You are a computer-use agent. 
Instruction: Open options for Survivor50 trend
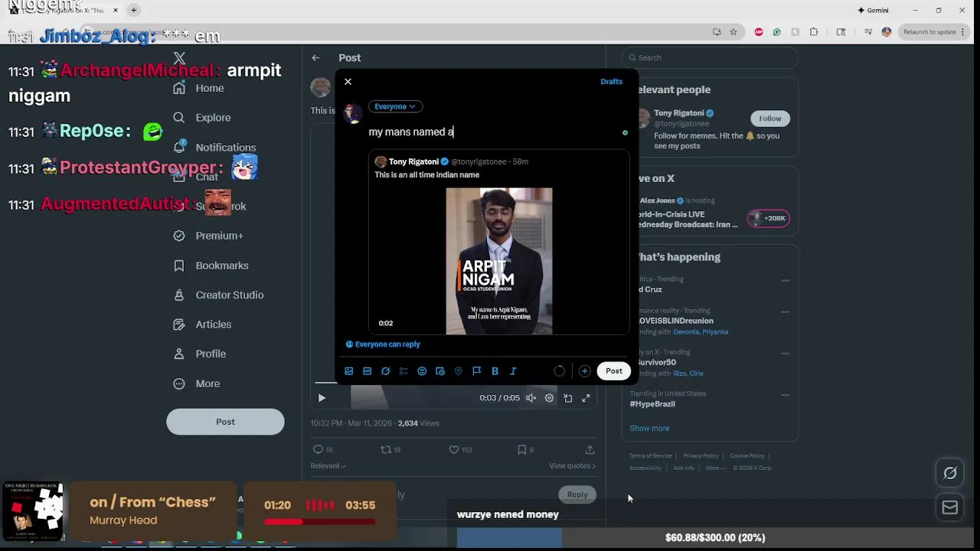[785, 354]
